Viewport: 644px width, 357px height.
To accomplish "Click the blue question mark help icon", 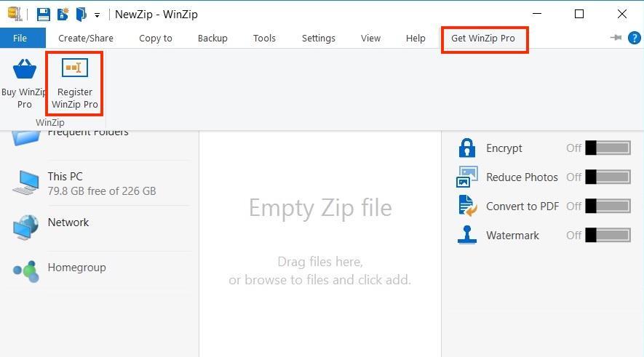I will coord(635,38).
